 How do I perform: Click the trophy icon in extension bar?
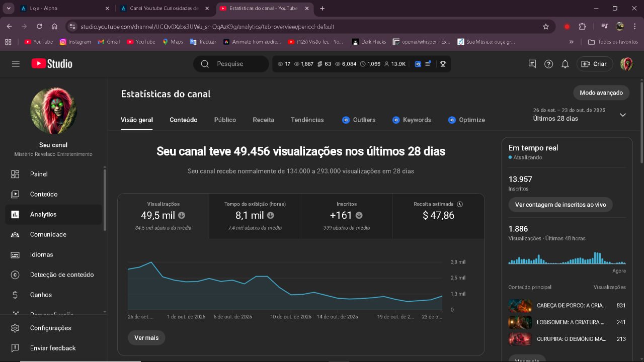[443, 64]
